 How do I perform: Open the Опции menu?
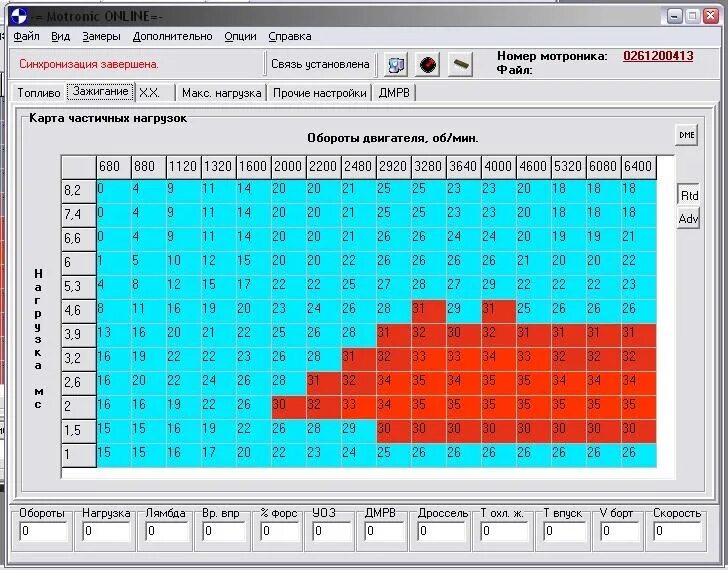tap(240, 36)
